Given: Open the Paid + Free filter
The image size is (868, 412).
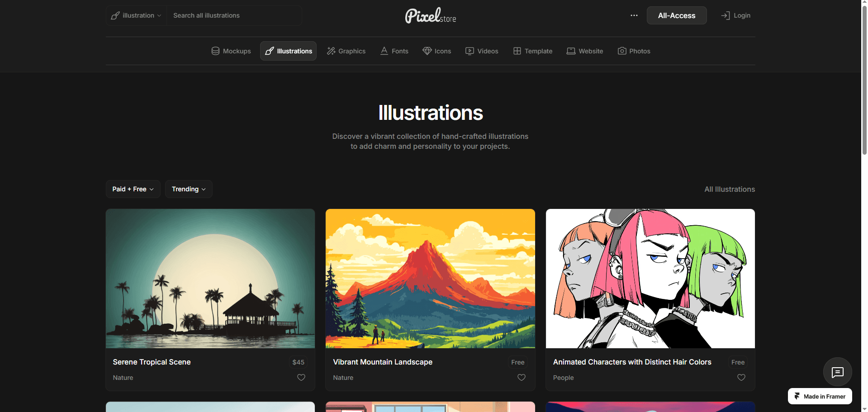Looking at the screenshot, I should click(133, 189).
